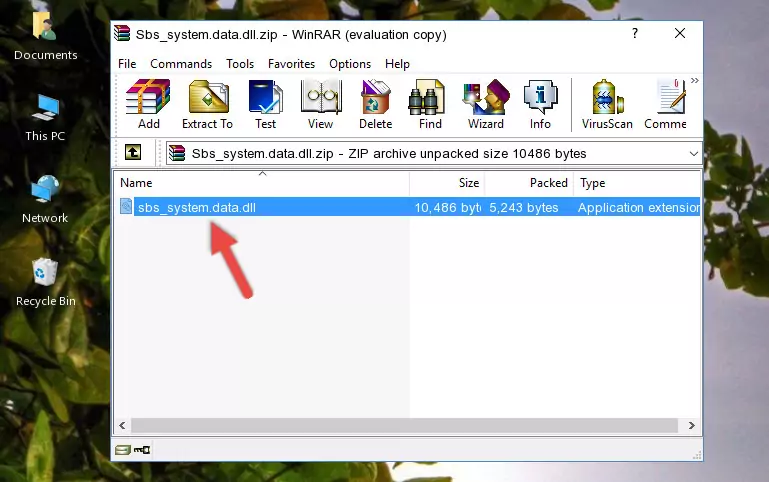The image size is (769, 482).
Task: Select the sbs_system.data.dll file row
Action: point(408,207)
